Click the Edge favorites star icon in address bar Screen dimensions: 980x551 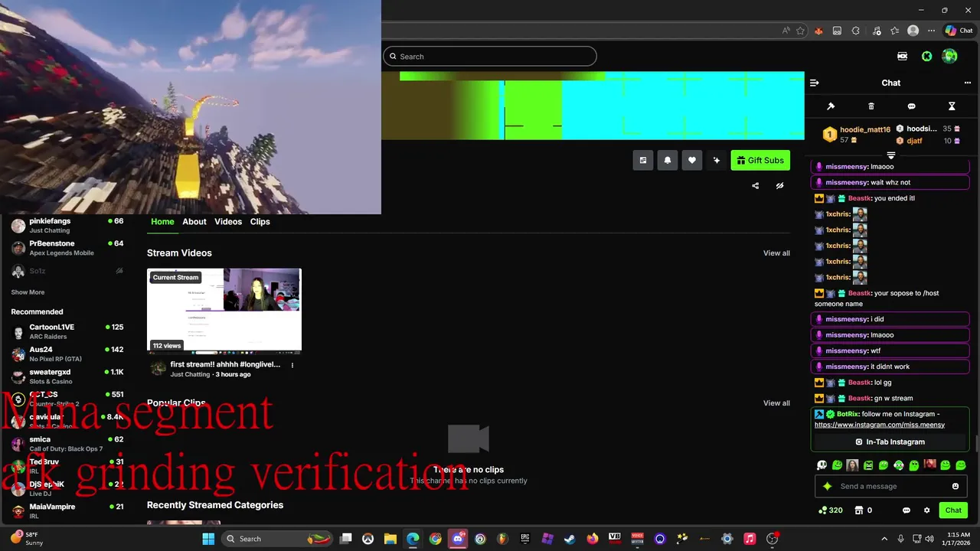801,31
